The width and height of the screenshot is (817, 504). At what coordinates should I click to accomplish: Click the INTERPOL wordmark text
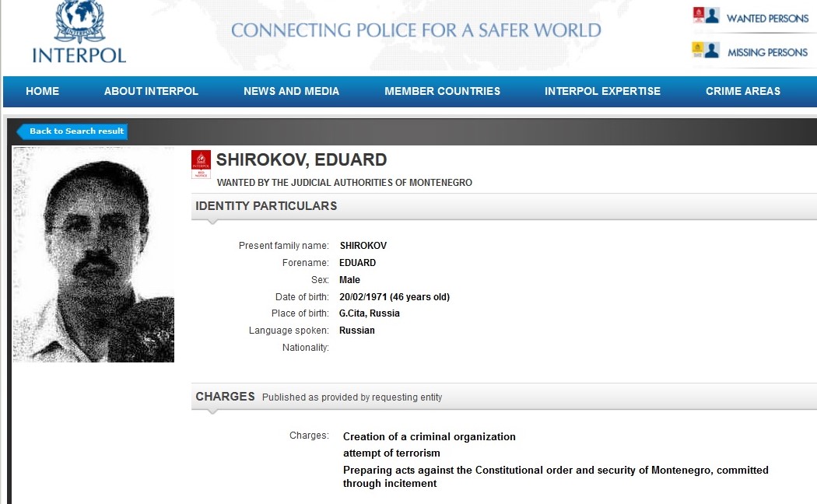tap(79, 56)
